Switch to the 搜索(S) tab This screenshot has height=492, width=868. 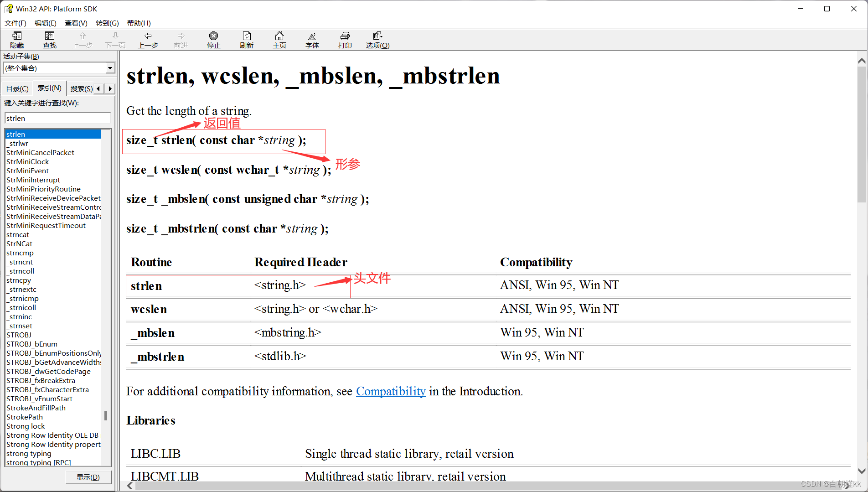[81, 88]
